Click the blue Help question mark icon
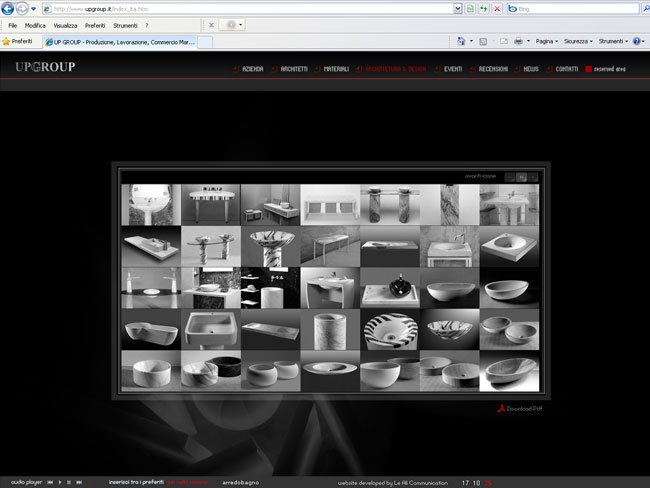The height and width of the screenshot is (488, 650). click(637, 41)
